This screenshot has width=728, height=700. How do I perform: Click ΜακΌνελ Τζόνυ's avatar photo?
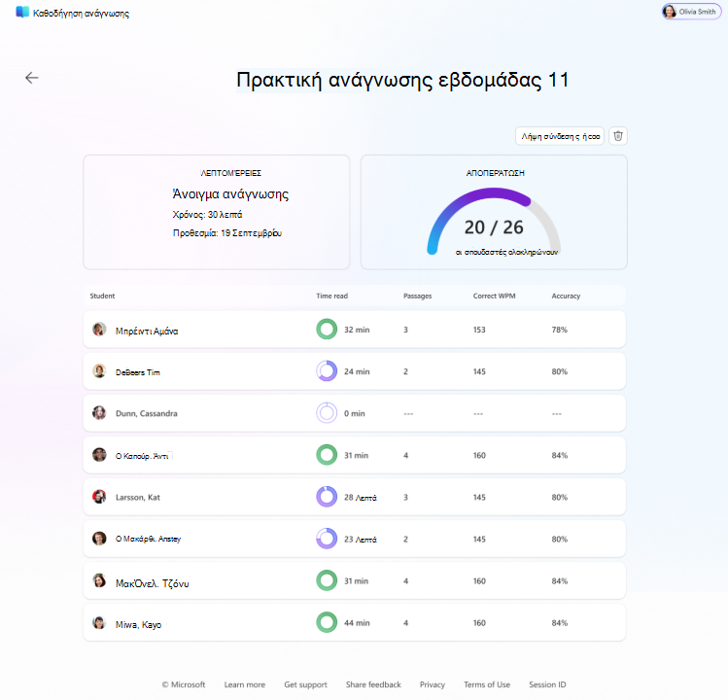point(99,580)
